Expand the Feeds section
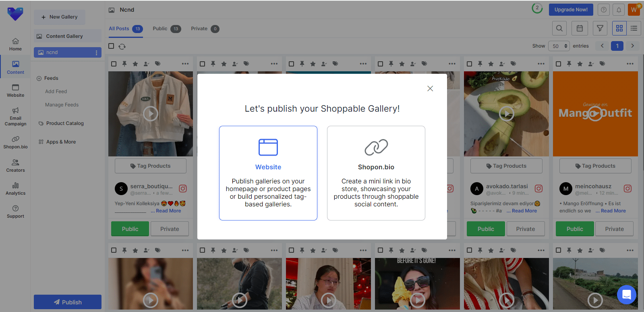Screen dimensions: 644x312 (x=39, y=78)
